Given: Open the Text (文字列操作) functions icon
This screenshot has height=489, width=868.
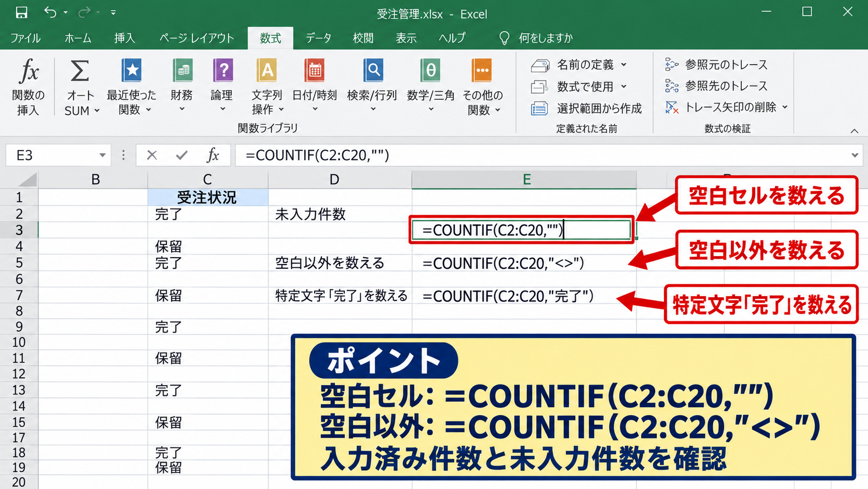Looking at the screenshot, I should point(267,70).
